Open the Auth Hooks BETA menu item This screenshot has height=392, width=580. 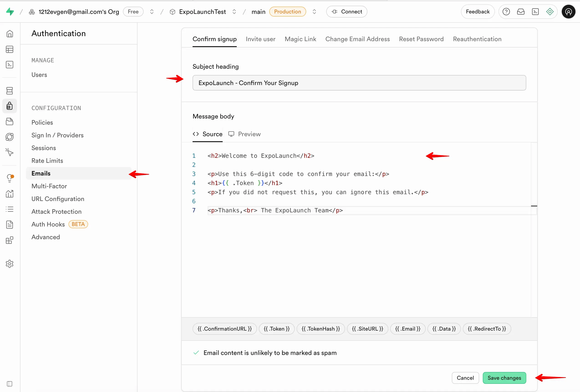(60, 224)
